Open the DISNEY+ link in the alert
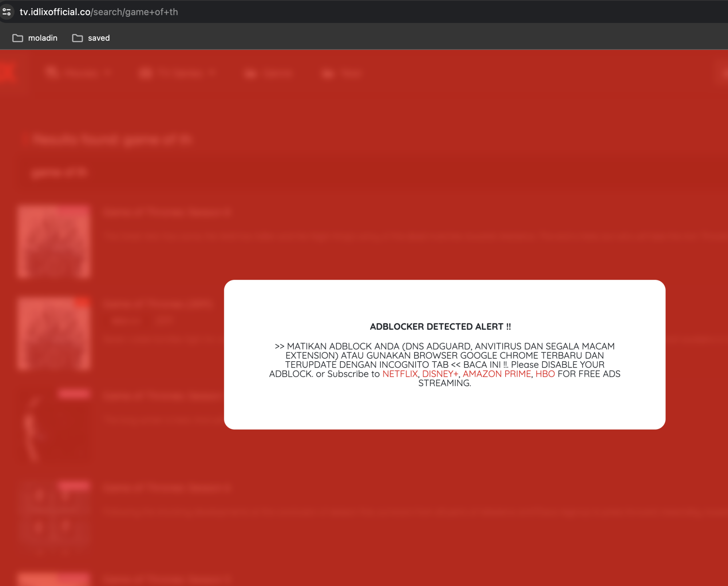Screen dimensions: 728x586 pos(440,374)
